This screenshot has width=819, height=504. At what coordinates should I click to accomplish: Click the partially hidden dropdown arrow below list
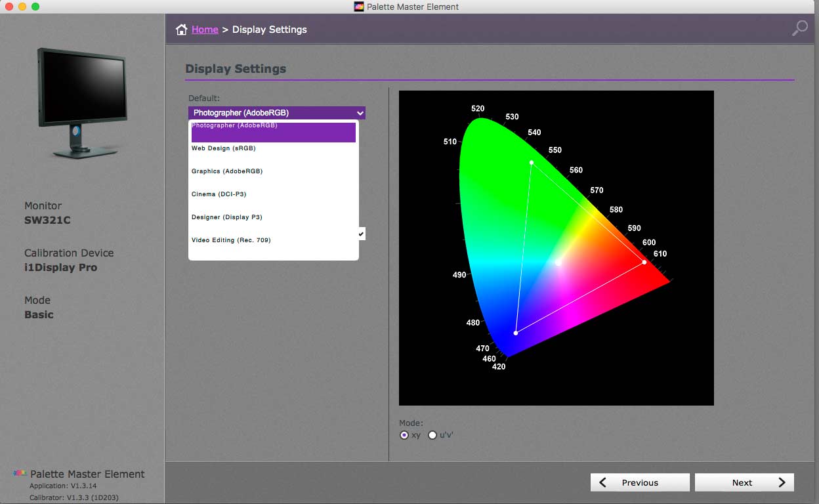[362, 234]
